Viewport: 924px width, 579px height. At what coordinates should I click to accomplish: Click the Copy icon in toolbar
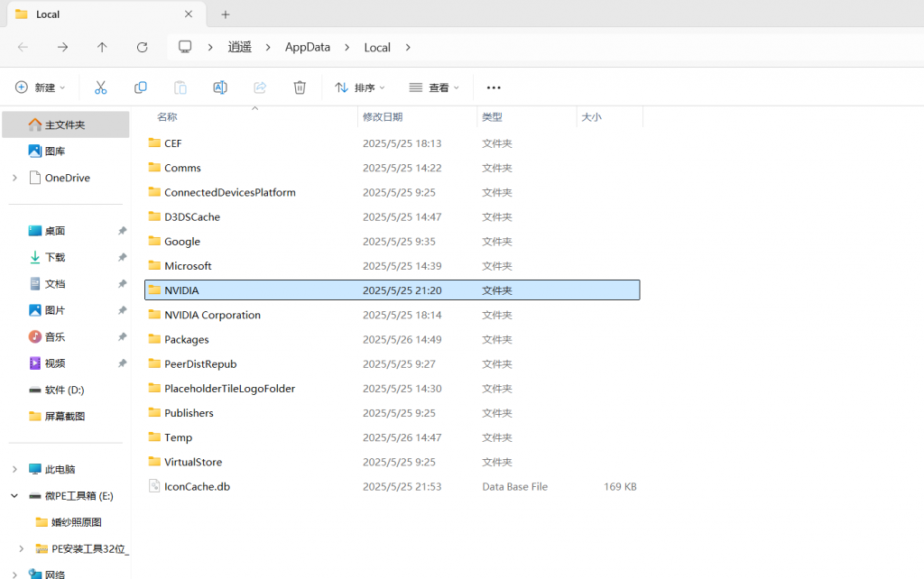[x=141, y=87]
